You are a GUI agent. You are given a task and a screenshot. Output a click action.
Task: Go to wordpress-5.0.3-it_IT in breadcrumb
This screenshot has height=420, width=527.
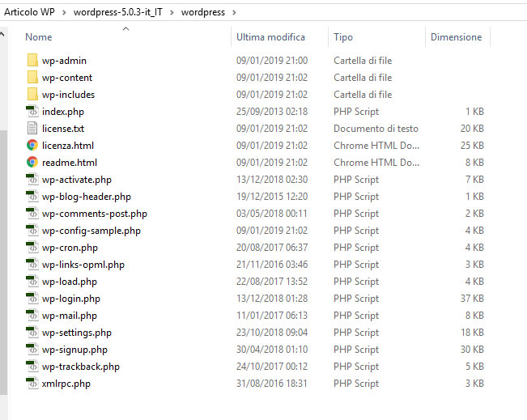(x=118, y=12)
